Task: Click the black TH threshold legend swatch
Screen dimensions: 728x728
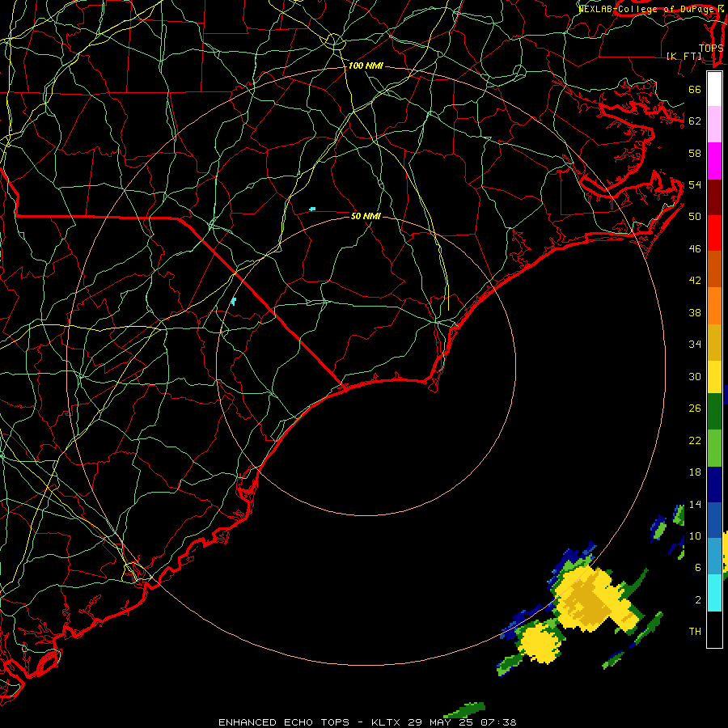Action: coord(714,629)
